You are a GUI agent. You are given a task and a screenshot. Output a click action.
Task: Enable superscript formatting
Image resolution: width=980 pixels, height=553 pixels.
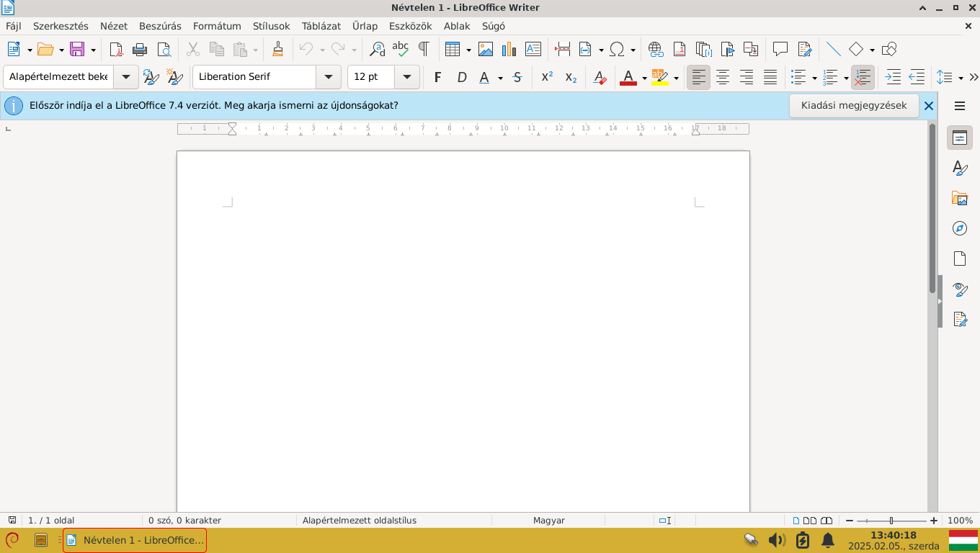pyautogui.click(x=545, y=77)
